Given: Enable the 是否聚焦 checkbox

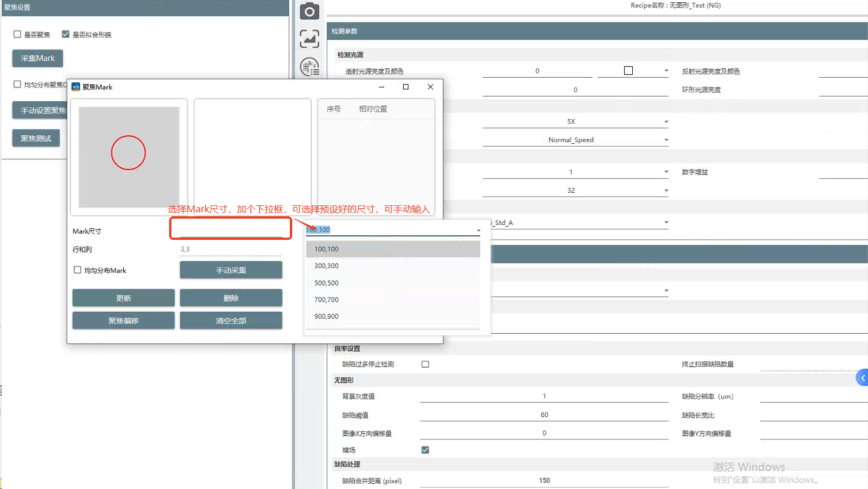Looking at the screenshot, I should [17, 35].
